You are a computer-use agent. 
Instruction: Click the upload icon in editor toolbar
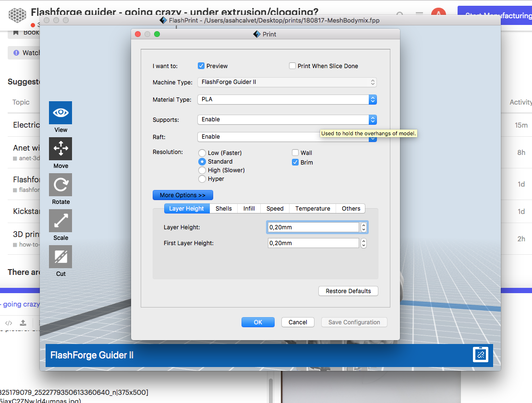[23, 323]
